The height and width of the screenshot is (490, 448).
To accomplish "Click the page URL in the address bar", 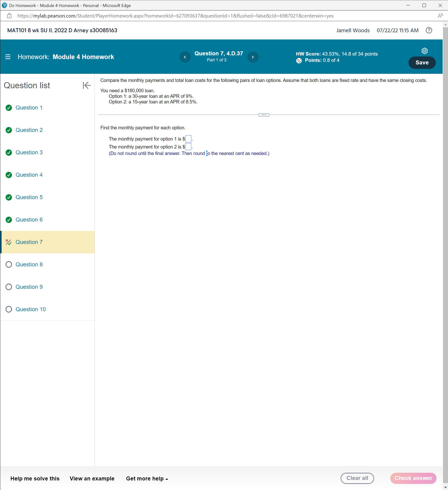I will point(175,16).
